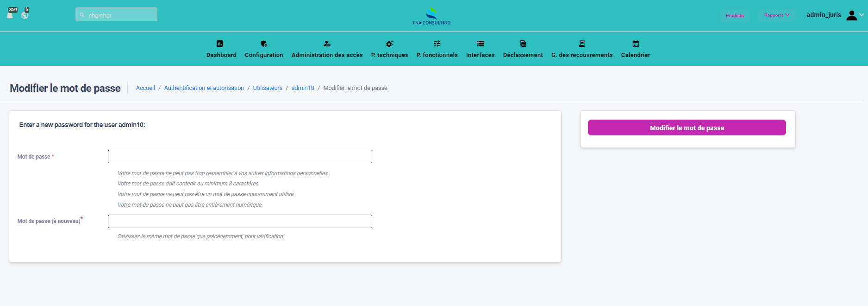Open the admin_juris user menu
The image size is (868, 306).
[824, 15]
